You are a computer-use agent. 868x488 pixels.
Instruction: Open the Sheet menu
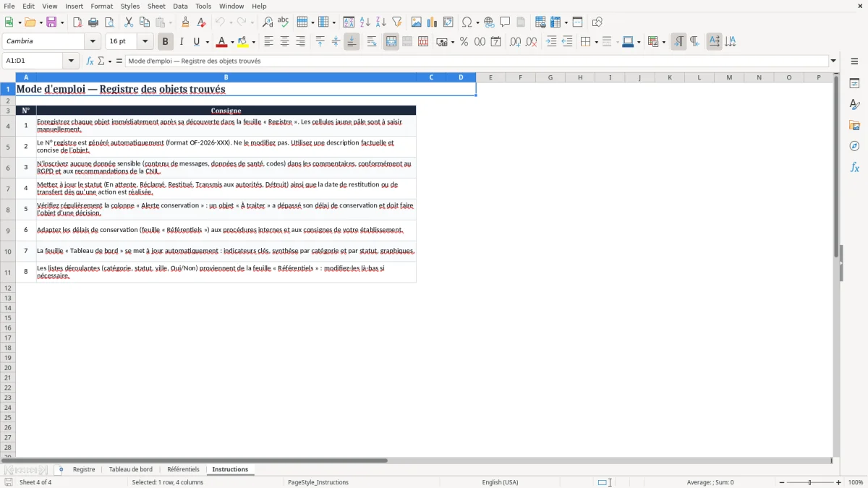pos(156,6)
